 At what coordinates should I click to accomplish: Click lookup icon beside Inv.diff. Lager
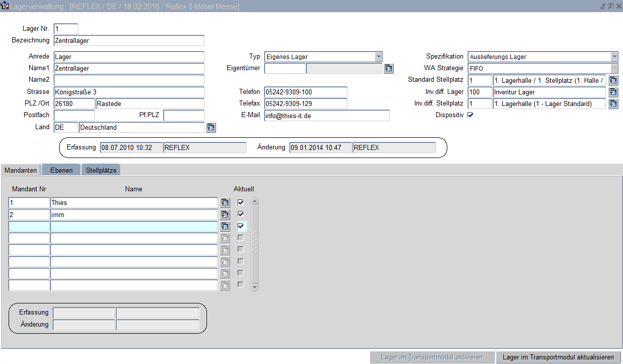click(613, 92)
